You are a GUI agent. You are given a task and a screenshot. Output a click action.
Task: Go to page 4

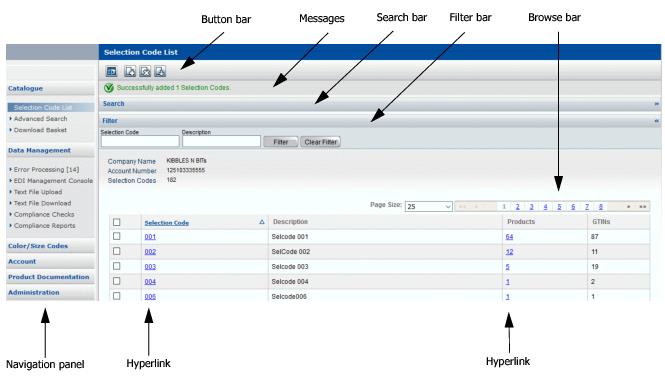click(x=545, y=207)
